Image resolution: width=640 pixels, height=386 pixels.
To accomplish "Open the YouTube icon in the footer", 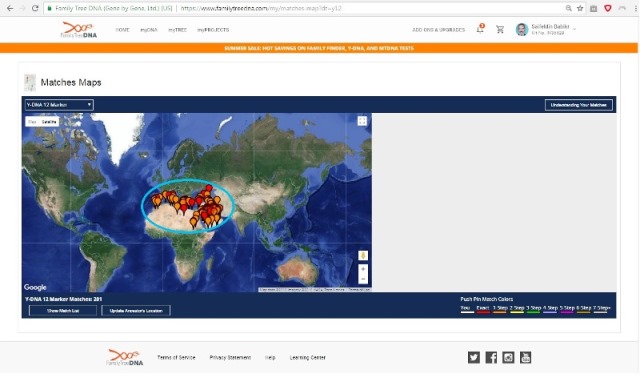I will tap(525, 357).
